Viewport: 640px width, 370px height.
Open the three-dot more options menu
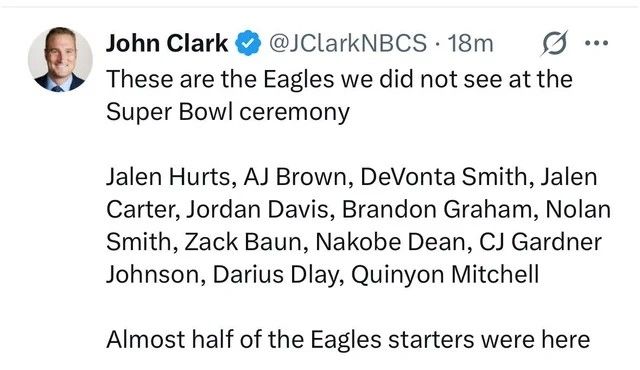596,43
